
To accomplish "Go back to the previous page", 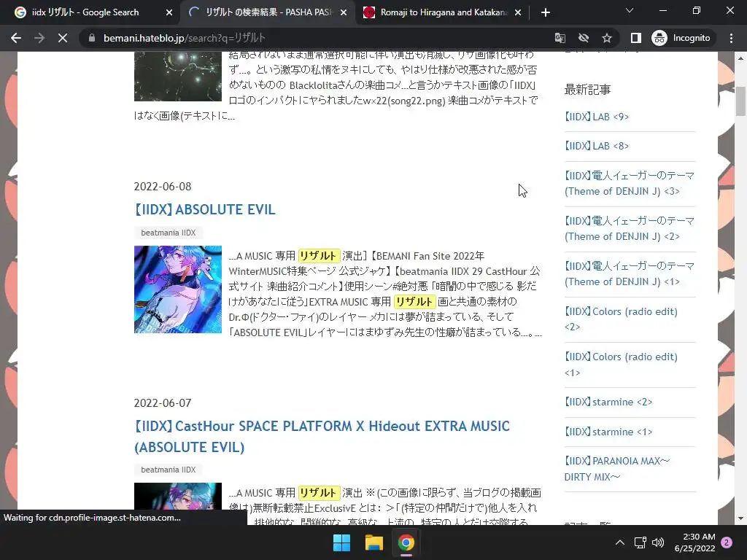I will pos(16,38).
